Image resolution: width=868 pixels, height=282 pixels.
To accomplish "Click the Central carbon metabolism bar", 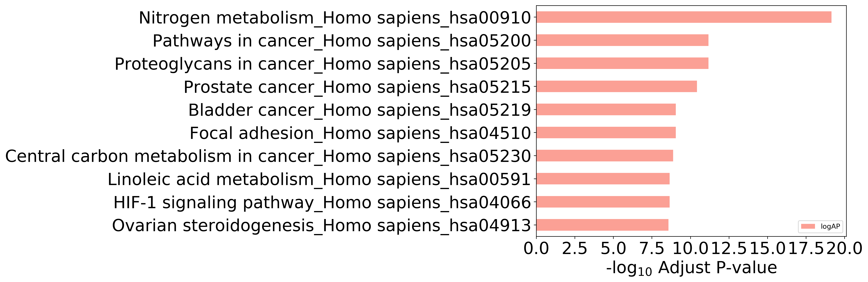I will (604, 155).
